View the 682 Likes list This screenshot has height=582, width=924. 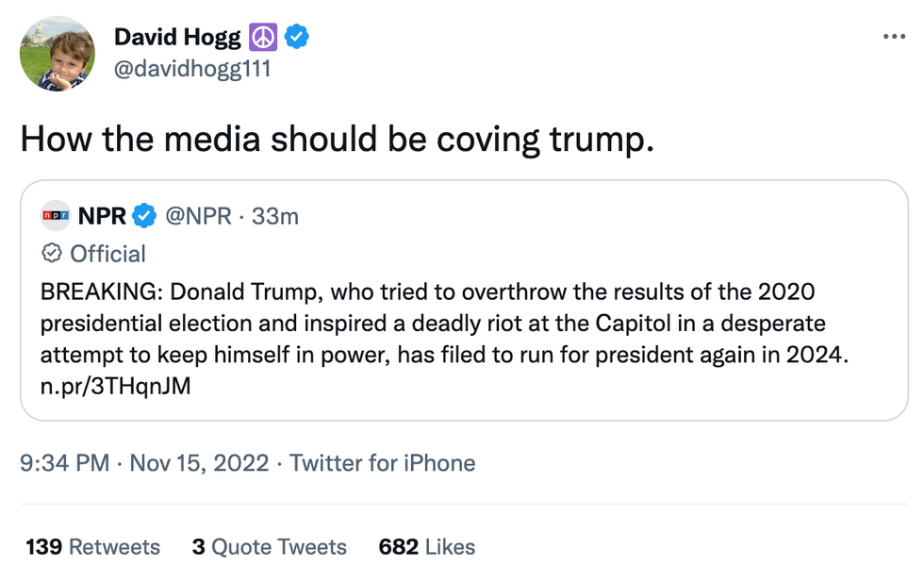click(426, 547)
